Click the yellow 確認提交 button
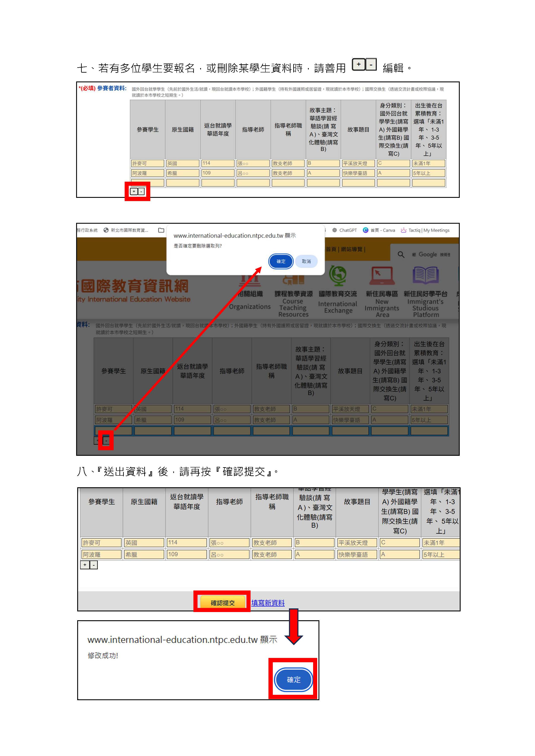Image resolution: width=535 pixels, height=756 pixels. [x=222, y=603]
